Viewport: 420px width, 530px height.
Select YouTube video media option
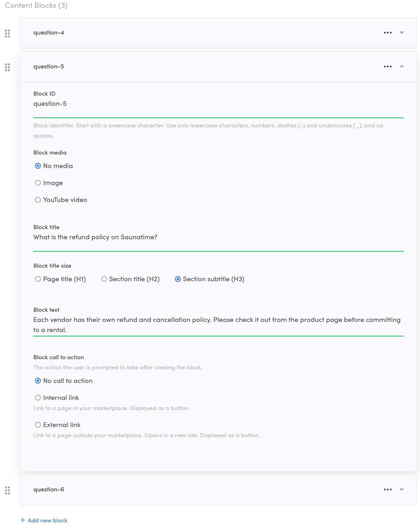point(38,200)
